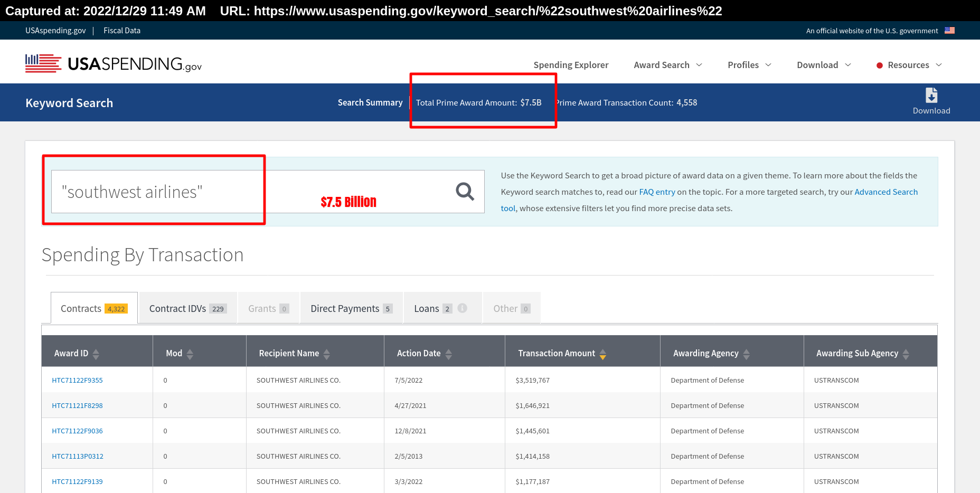Expand the Download dropdown in navigation
This screenshot has width=980, height=493.
[x=824, y=65]
